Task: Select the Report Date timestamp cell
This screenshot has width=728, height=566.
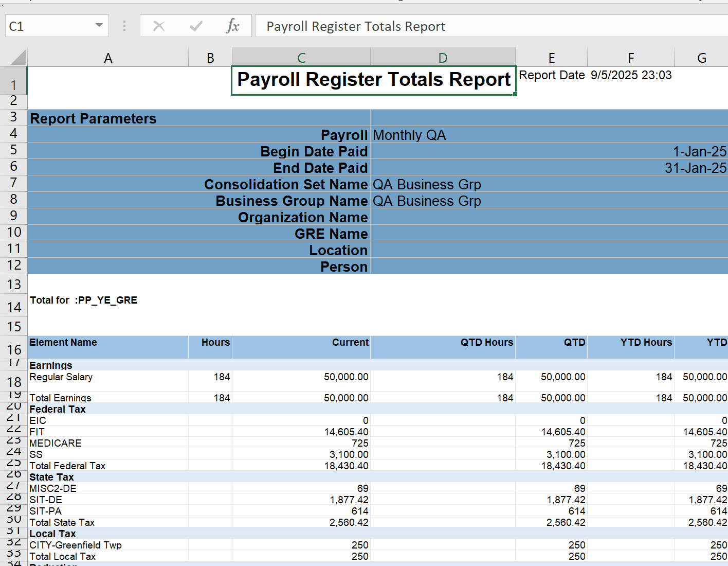Action: click(631, 75)
